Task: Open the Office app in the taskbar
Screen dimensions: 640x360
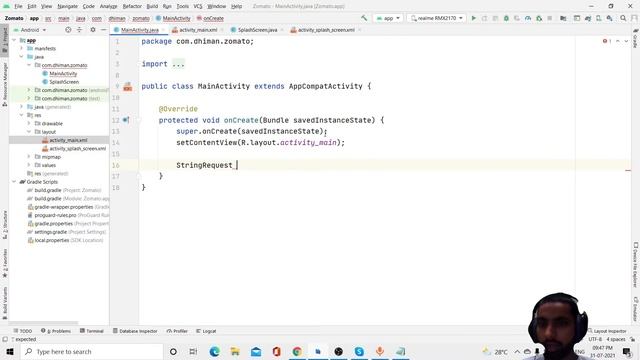Action: pos(276,351)
